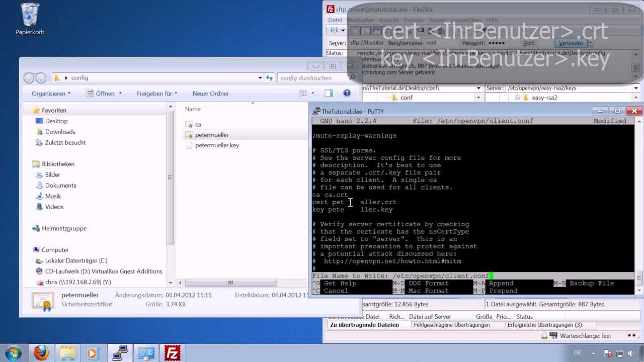Open the local path dropdown in FileZilla
Image resolution: width=644 pixels, height=362 pixels.
tap(478, 88)
